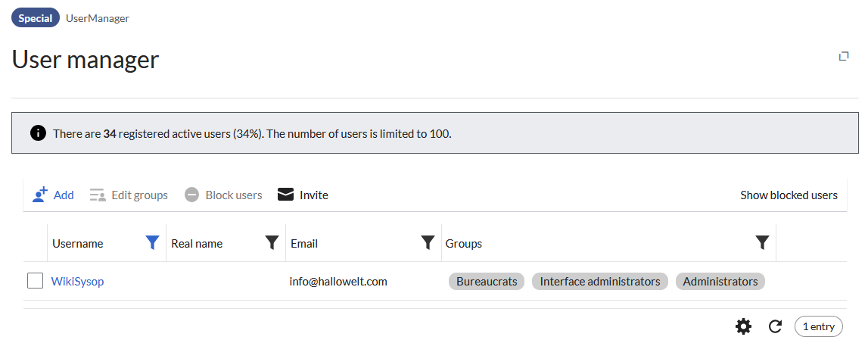Screen dimensions: 868x340
Task: Open the Real name column filter
Action: 272,243
